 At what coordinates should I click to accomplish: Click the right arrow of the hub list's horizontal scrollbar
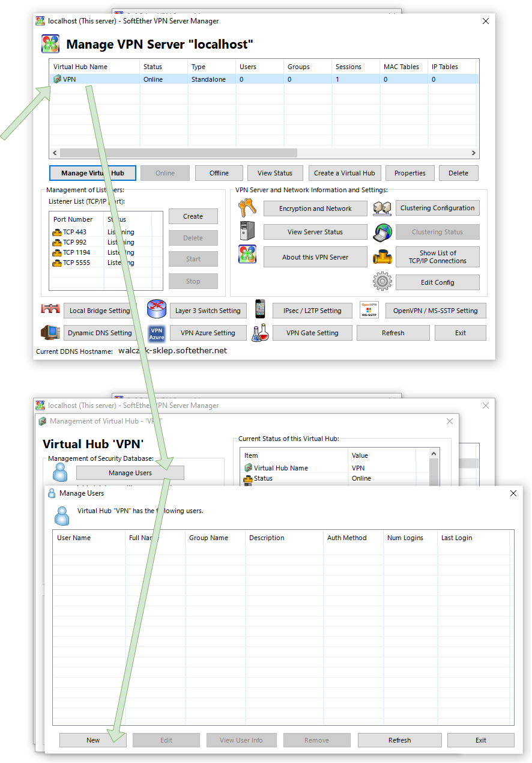pos(473,153)
